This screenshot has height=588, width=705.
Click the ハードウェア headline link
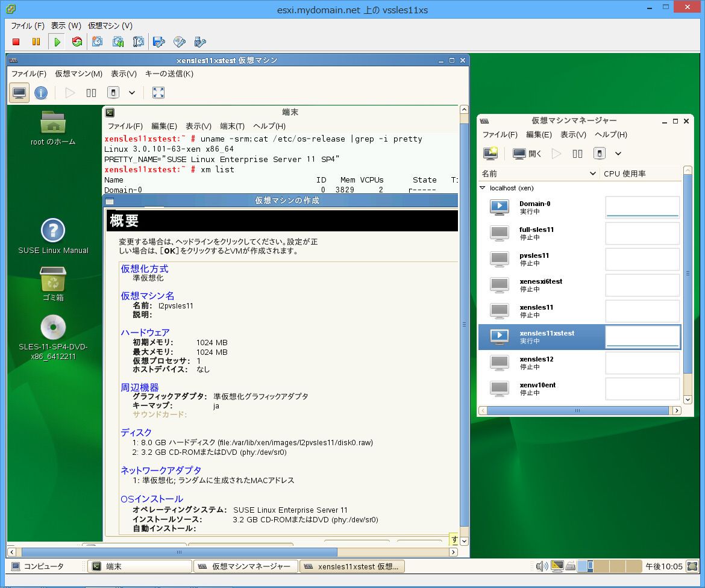click(x=145, y=333)
